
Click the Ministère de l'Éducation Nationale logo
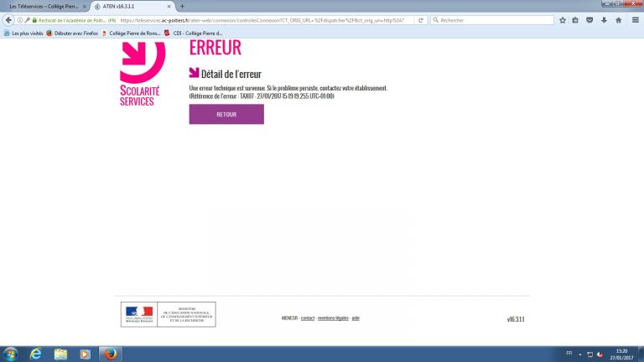[169, 314]
